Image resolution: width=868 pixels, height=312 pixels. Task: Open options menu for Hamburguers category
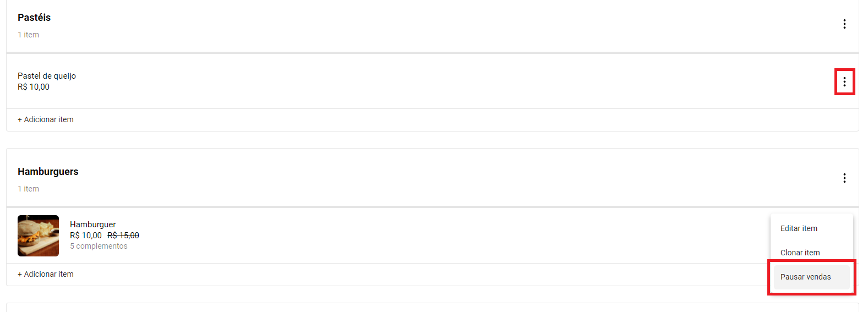point(844,178)
